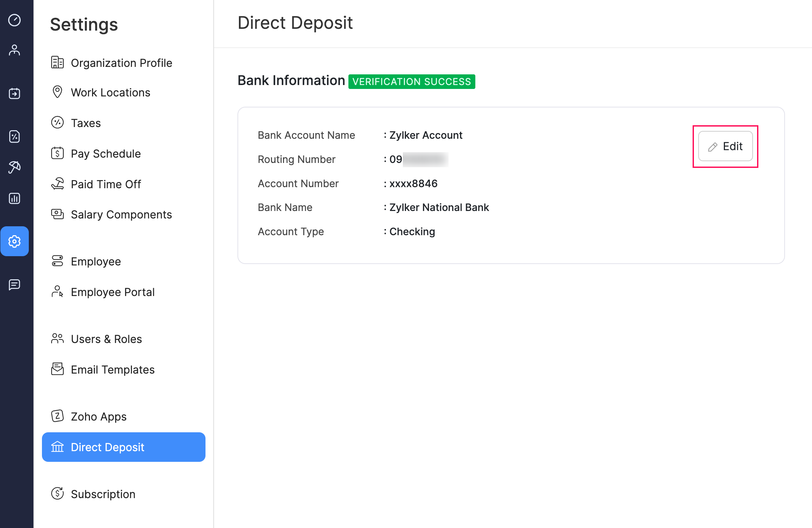
Task: Open the Dashboard from the left sidebar
Action: click(15, 21)
